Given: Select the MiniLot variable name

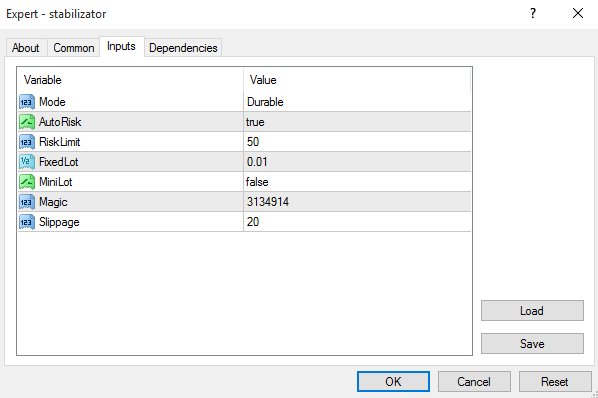Looking at the screenshot, I should tap(56, 182).
